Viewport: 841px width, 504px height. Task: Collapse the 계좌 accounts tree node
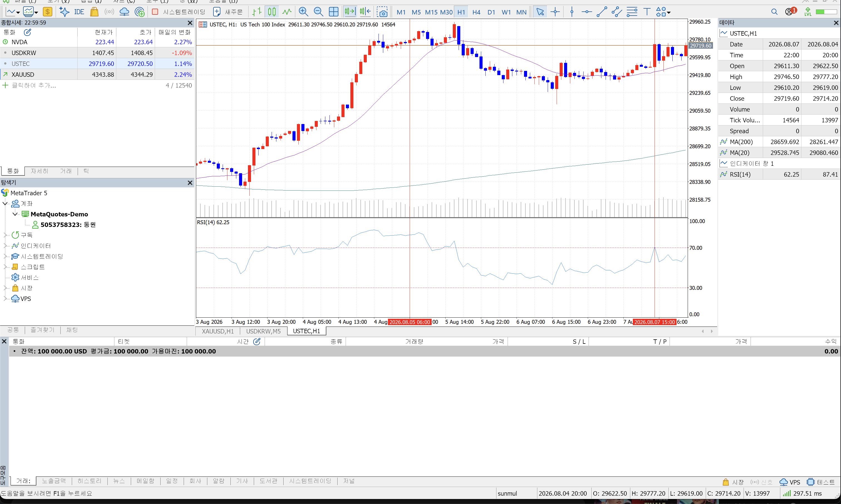[5, 203]
